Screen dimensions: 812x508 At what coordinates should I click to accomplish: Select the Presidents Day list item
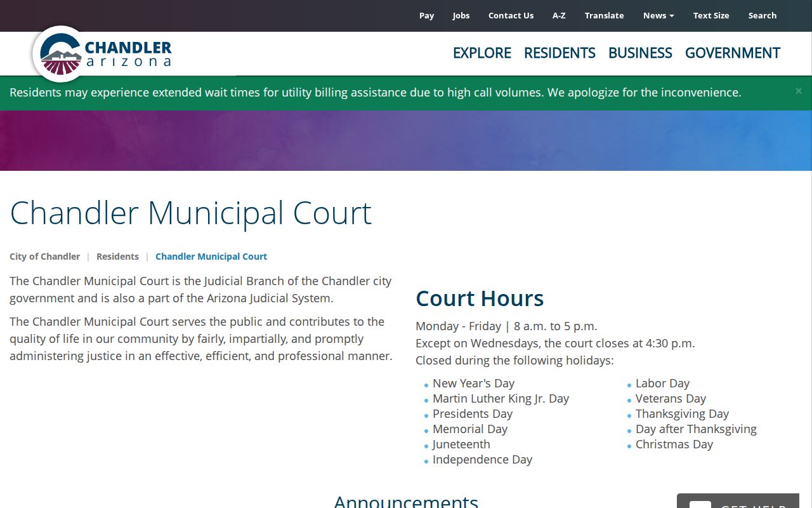[x=473, y=414]
